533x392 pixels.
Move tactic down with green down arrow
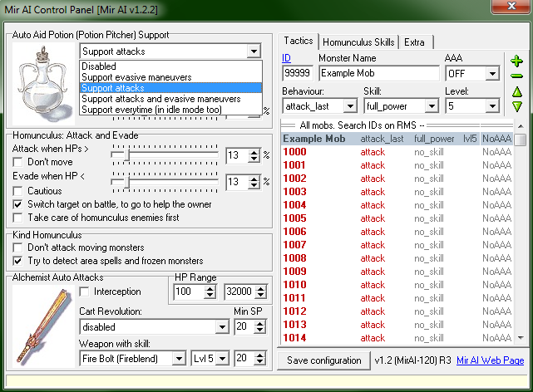point(517,106)
